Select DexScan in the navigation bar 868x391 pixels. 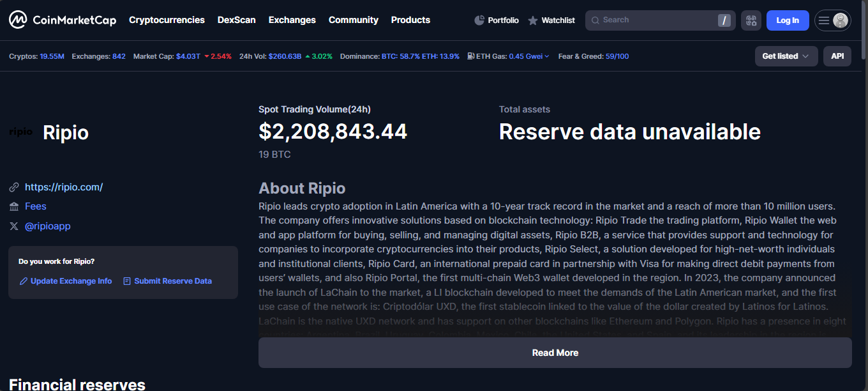[236, 20]
